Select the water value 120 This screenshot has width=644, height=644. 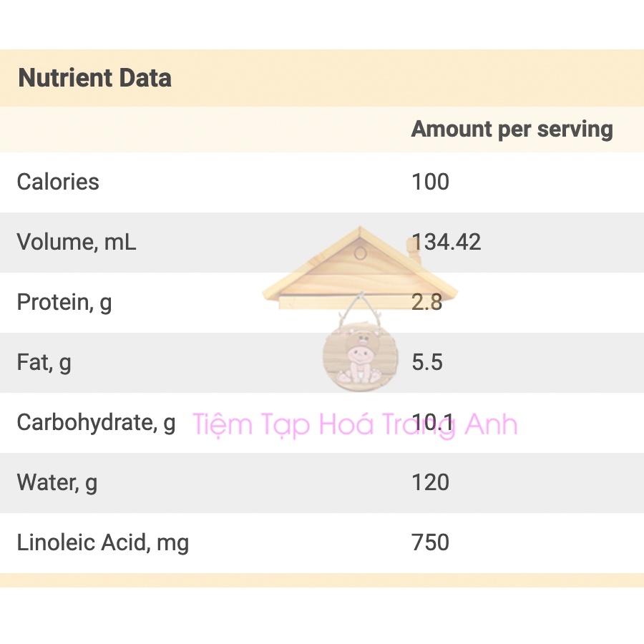(x=430, y=482)
